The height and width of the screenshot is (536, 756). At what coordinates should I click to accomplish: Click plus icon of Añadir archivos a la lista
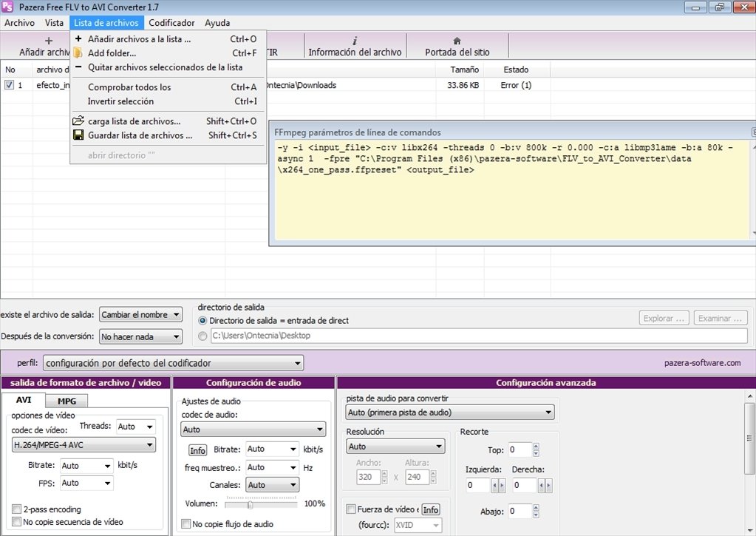78,38
